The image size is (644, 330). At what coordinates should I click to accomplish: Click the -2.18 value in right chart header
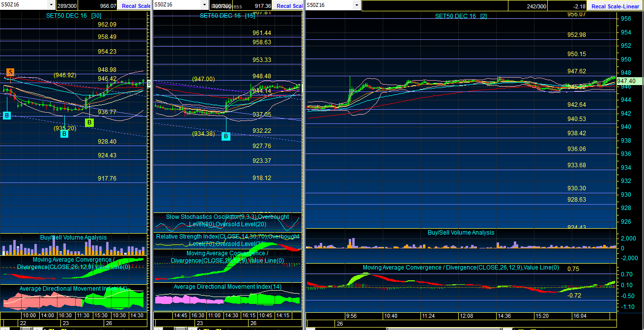[579, 6]
